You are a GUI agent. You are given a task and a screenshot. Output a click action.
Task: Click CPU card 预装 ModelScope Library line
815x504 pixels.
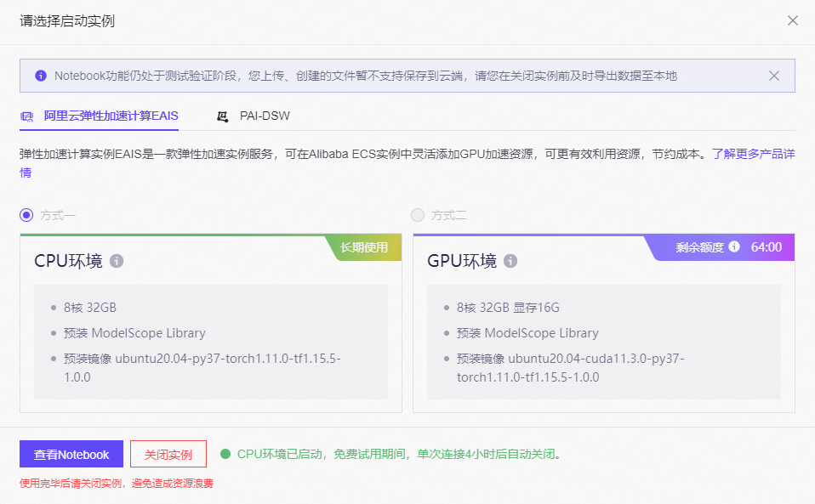(x=134, y=332)
